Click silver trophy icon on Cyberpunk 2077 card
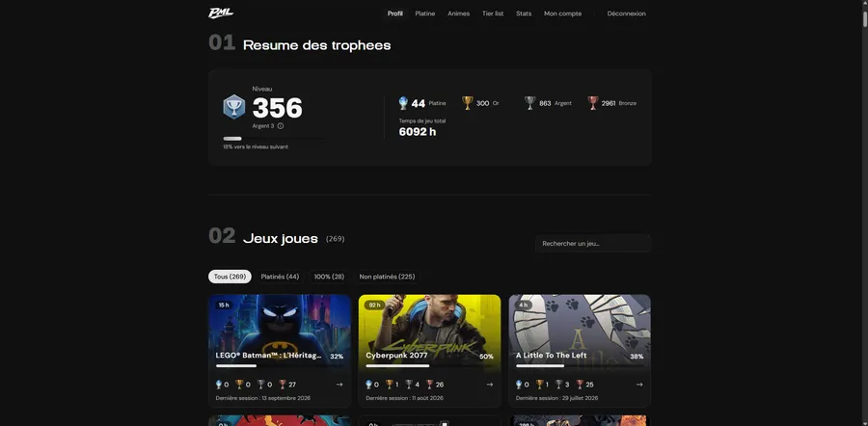This screenshot has height=426, width=868. (409, 384)
